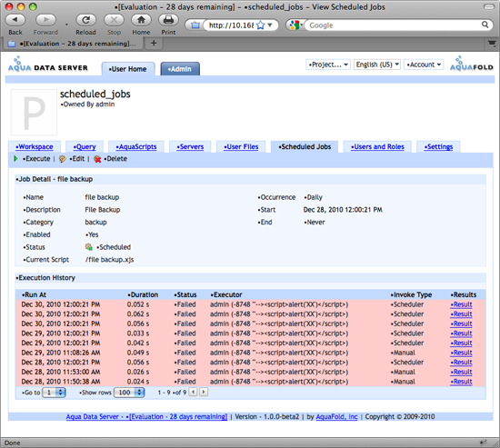Change the Show rows 100 selector
This screenshot has width=500, height=448.
pyautogui.click(x=129, y=393)
